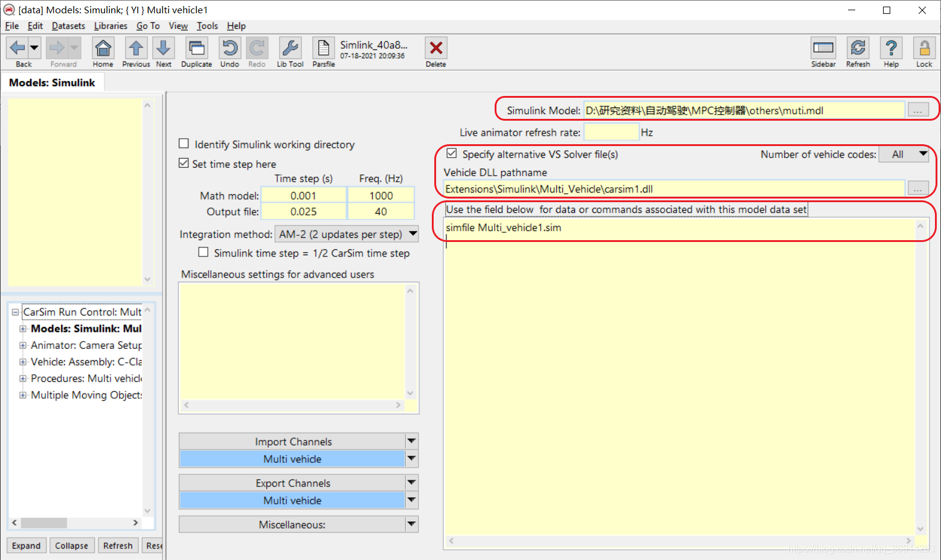The width and height of the screenshot is (941, 560).
Task: Expand Models: Simulink tree node
Action: click(x=23, y=329)
